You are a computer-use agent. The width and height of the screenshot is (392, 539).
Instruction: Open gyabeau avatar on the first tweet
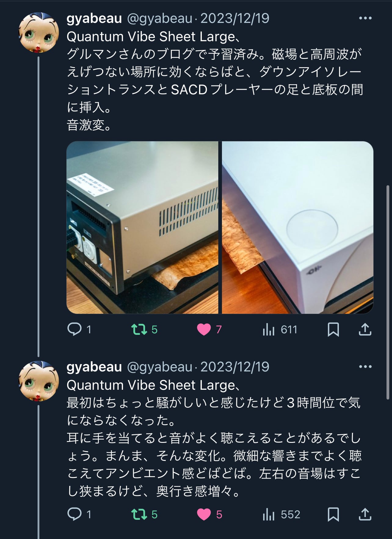(39, 32)
